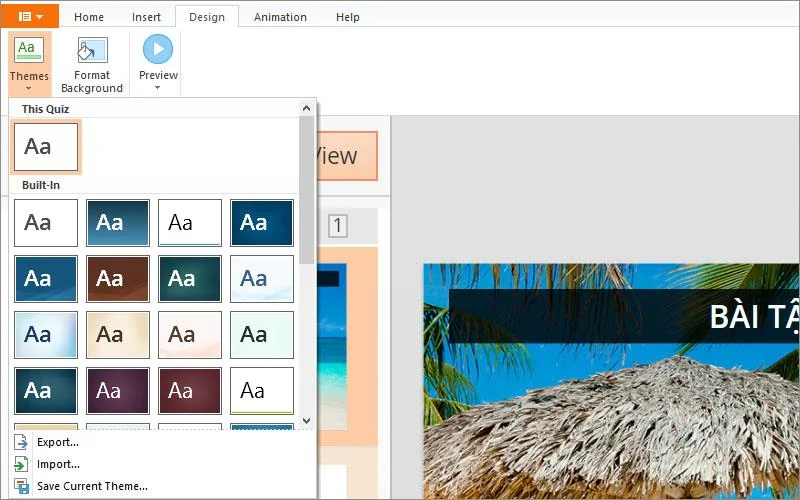Choose the dark teal theme starting the fourth built-in row

[46, 391]
